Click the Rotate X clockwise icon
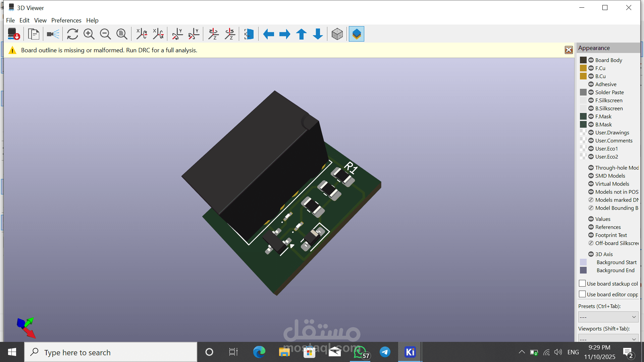The image size is (644, 362). pyautogui.click(x=142, y=34)
